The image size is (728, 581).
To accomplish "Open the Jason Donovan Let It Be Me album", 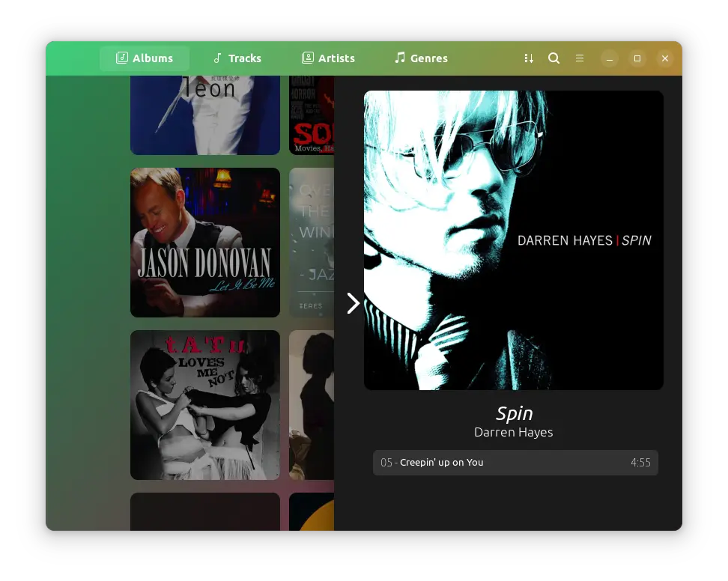I will [x=205, y=243].
